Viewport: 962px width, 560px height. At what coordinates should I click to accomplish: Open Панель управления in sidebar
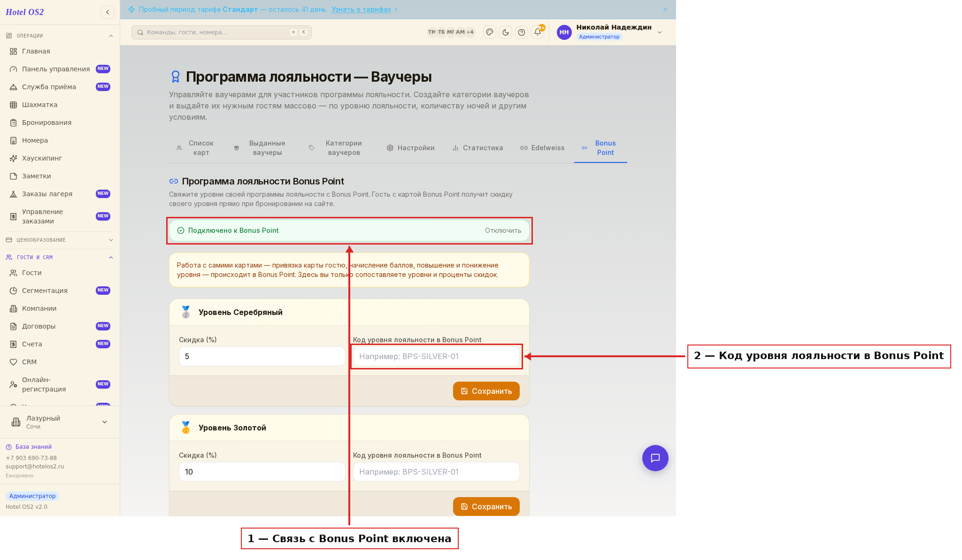pyautogui.click(x=60, y=69)
